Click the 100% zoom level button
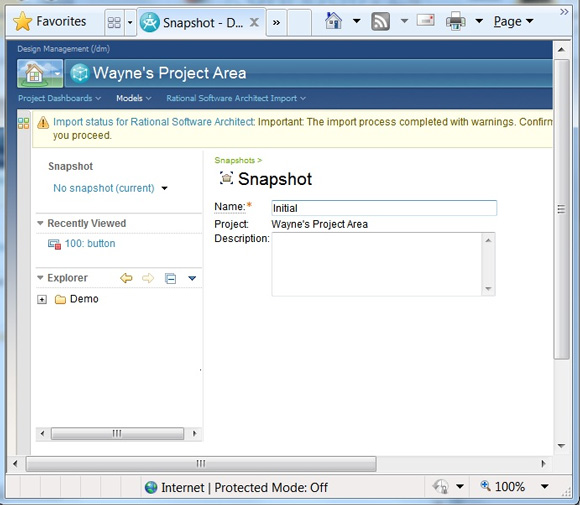Screen dimensions: 580x505 pos(502,486)
